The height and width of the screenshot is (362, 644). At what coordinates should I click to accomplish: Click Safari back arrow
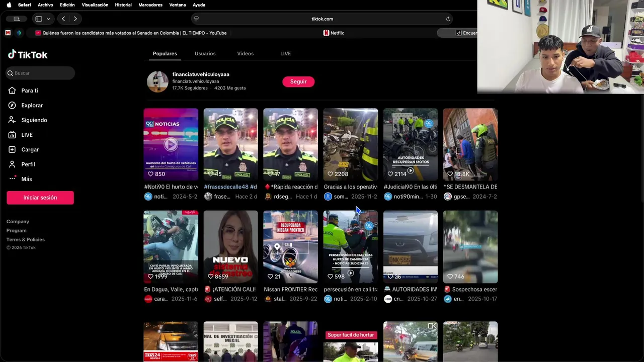(63, 19)
